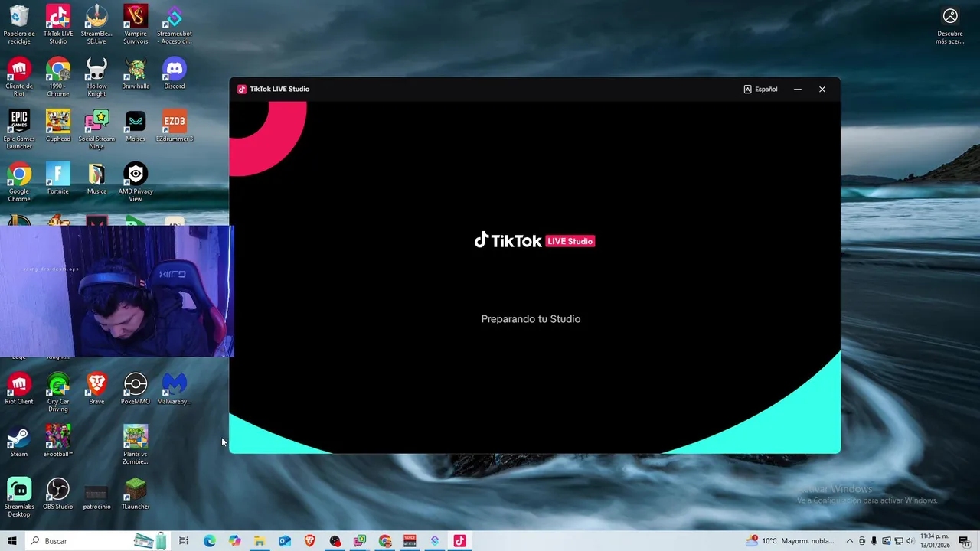Screen dimensions: 980x551
Task: Expand hidden system tray icons
Action: tap(849, 541)
